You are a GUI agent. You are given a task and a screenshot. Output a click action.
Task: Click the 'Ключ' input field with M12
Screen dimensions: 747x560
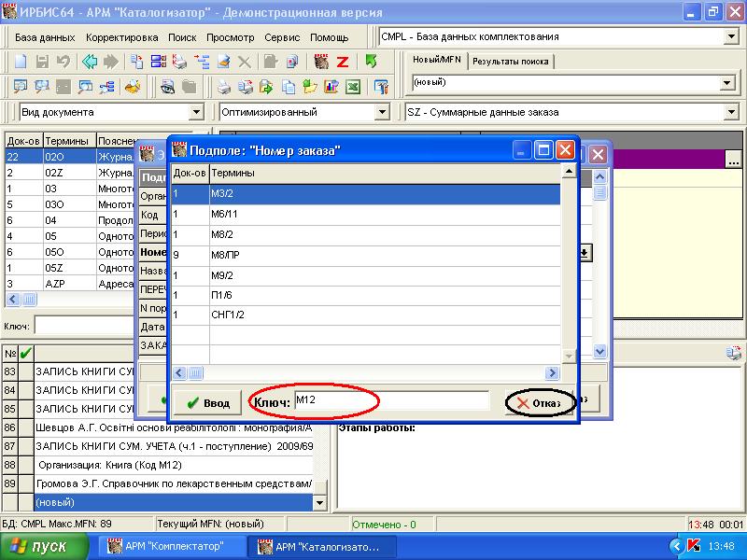tap(390, 401)
